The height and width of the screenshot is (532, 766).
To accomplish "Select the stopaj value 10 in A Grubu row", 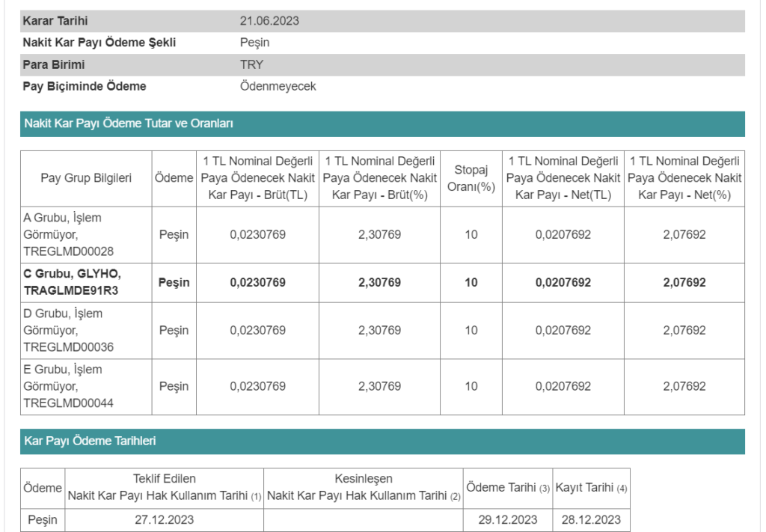I will click(471, 235).
